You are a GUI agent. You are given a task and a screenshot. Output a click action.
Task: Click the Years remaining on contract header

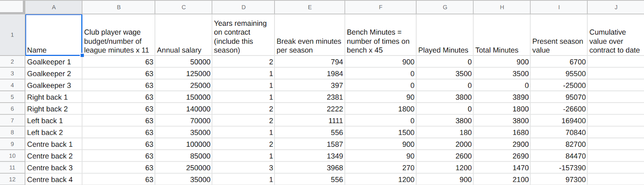coord(244,35)
